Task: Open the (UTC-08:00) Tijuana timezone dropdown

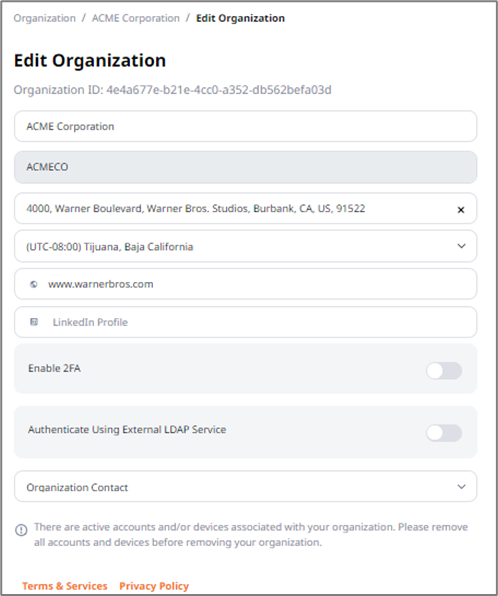Action: pyautogui.click(x=246, y=246)
